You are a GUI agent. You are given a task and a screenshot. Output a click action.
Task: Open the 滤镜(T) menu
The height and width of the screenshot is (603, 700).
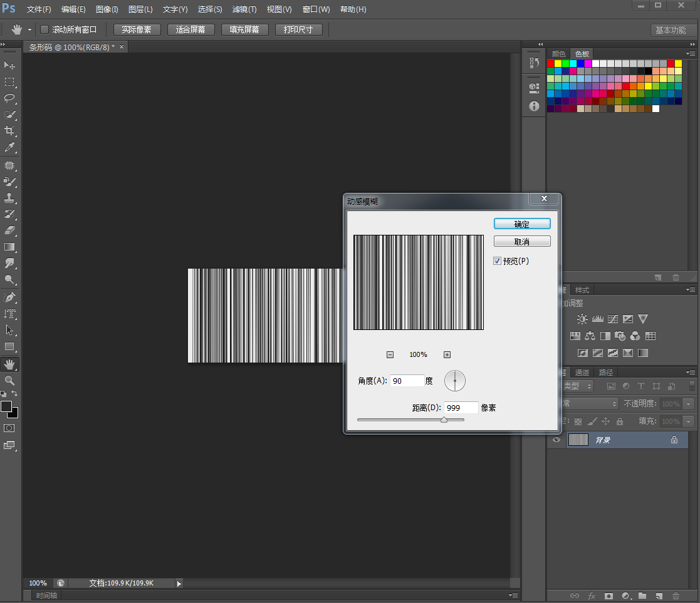[244, 9]
